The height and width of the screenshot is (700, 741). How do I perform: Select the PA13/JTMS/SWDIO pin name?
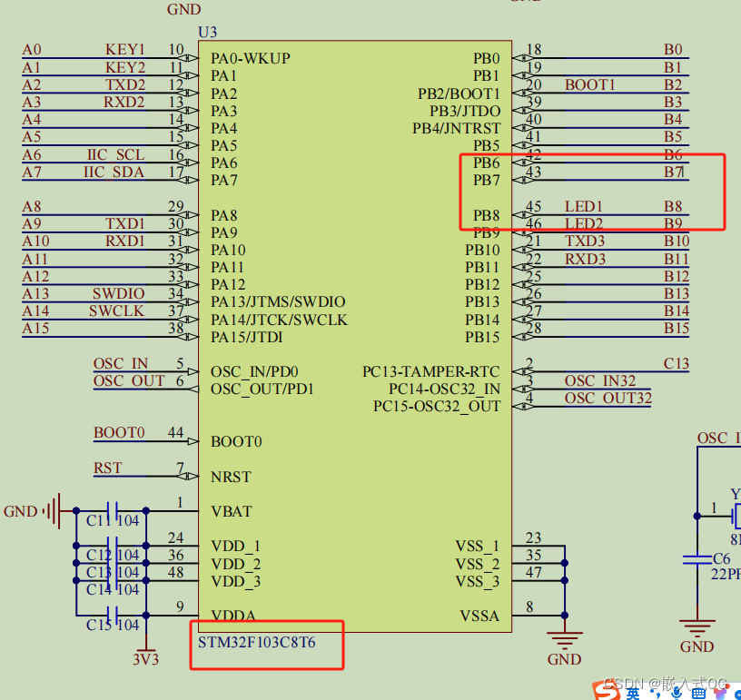point(278,301)
